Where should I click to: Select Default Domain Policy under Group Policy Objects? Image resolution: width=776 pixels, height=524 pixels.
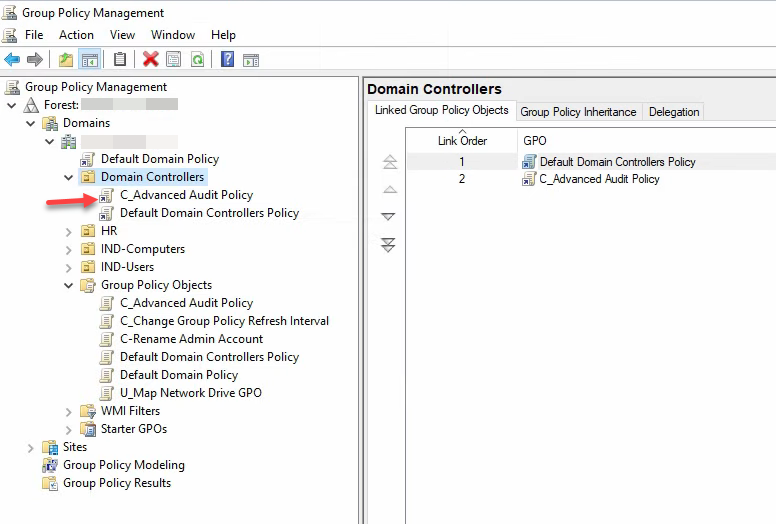coord(179,375)
